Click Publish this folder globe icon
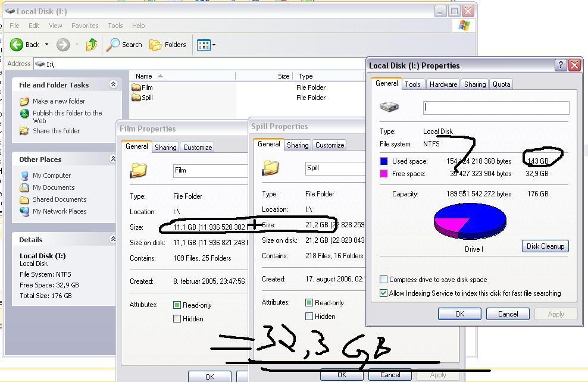 (x=24, y=113)
